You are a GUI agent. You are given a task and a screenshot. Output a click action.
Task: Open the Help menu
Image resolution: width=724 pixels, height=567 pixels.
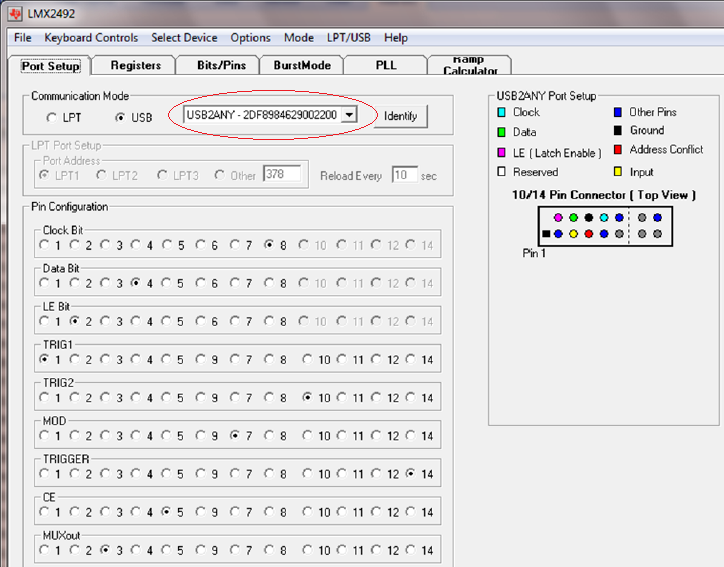(x=396, y=38)
